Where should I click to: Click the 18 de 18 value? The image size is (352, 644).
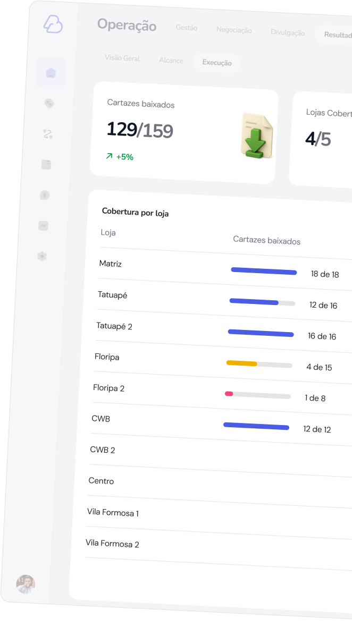(325, 274)
